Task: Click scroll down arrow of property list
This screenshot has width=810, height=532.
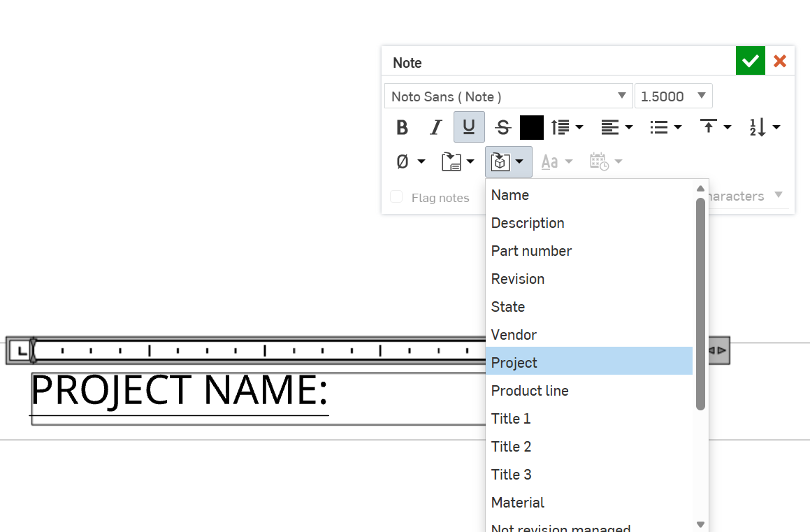Action: [x=700, y=524]
